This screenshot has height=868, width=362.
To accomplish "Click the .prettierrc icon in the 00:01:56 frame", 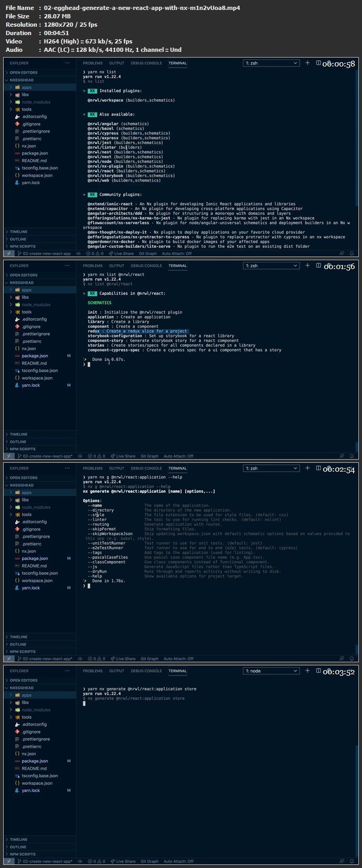I will (x=17, y=341).
